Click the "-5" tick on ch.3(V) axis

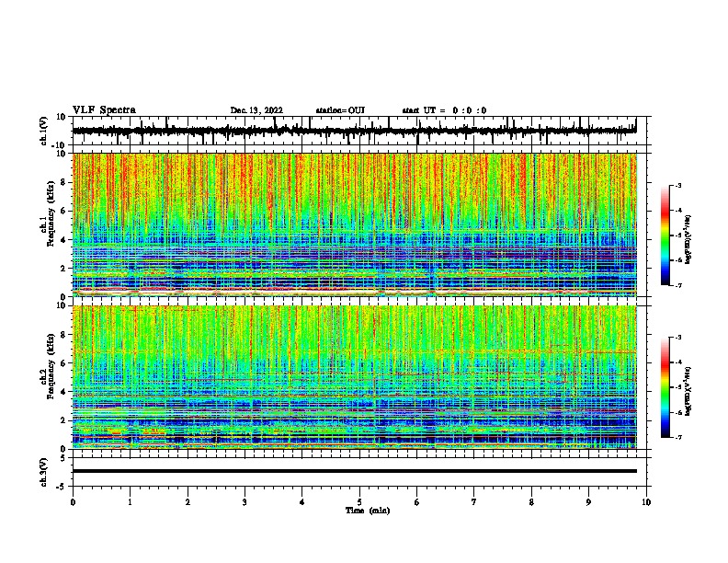(63, 487)
